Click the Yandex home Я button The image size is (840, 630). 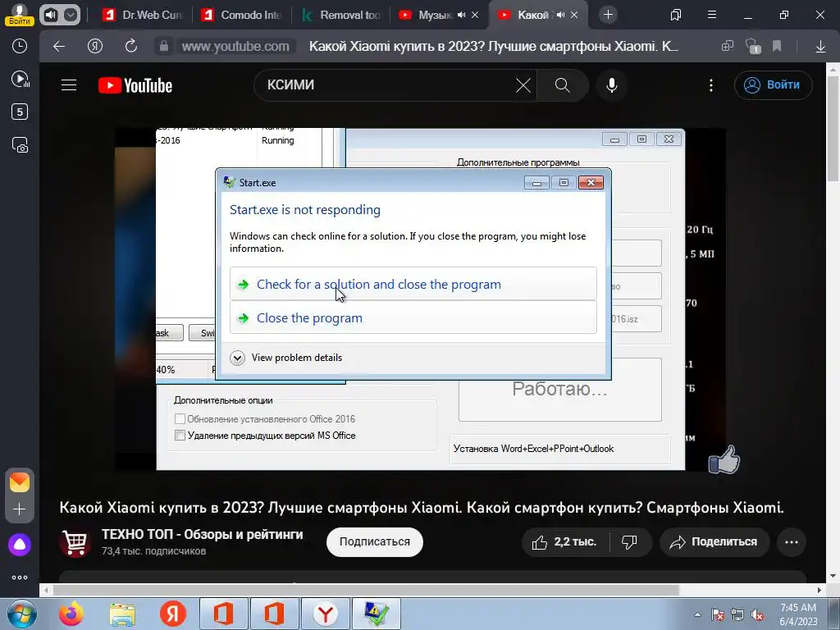tap(95, 47)
